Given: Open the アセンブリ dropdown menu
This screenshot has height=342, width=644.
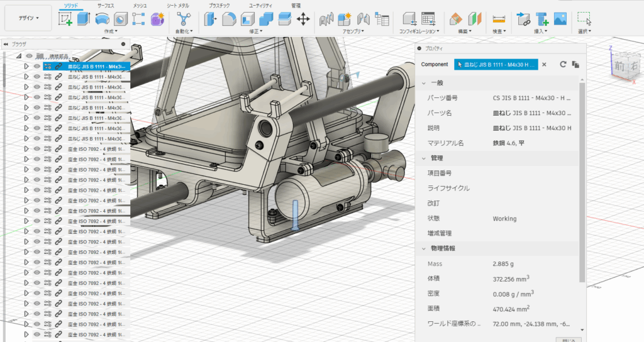Looking at the screenshot, I should (353, 31).
